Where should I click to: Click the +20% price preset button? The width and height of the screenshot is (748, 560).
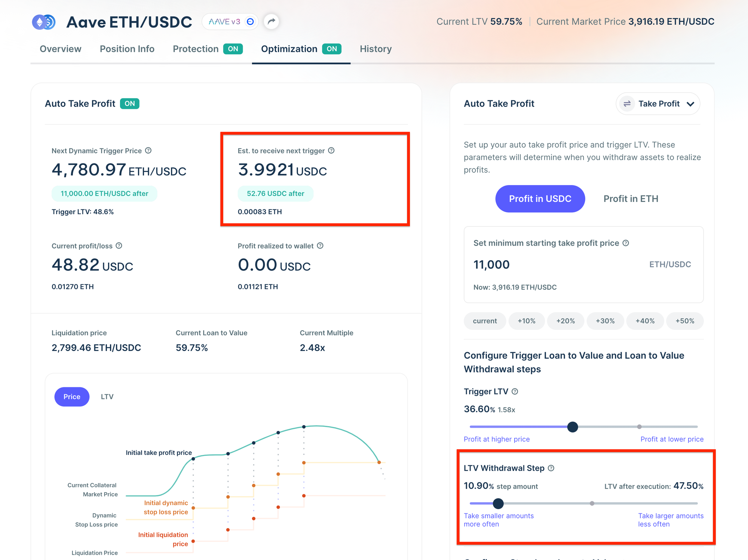565,321
